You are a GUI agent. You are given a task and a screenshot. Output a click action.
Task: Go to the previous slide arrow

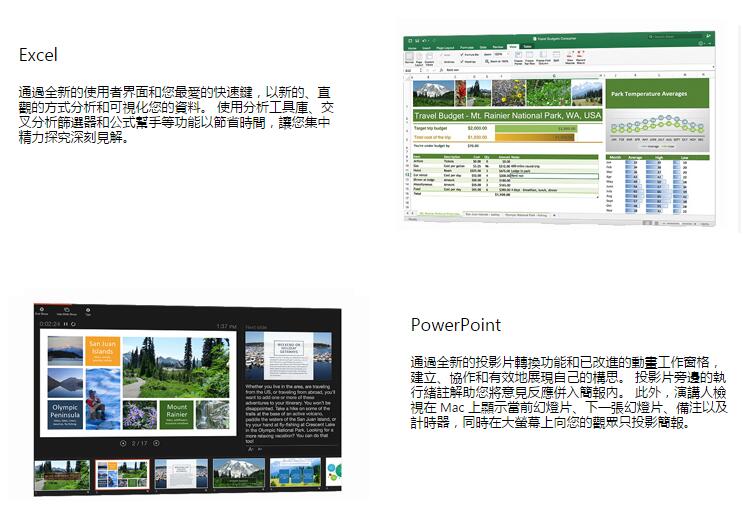coord(123,443)
